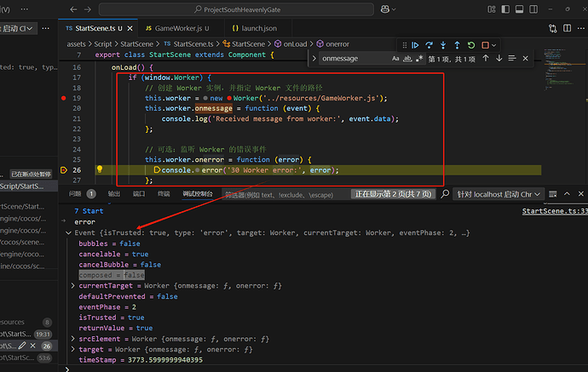Restart the debug session
588x372 pixels.
470,44
